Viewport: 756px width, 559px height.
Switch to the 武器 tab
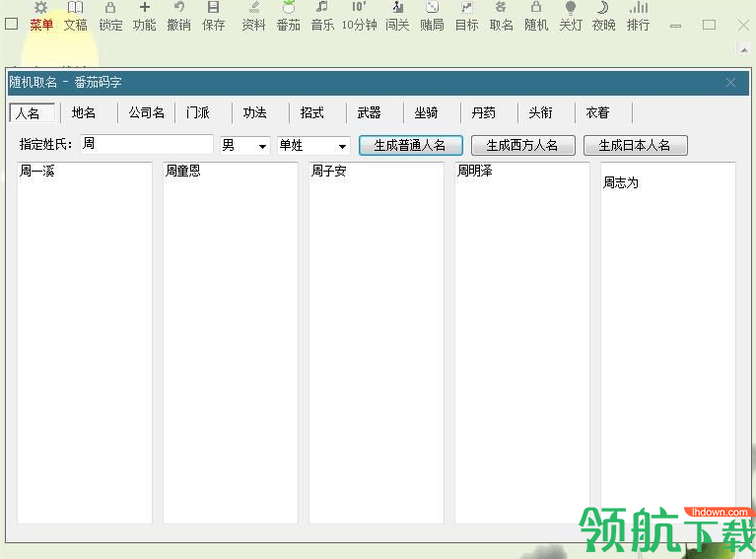tap(369, 112)
